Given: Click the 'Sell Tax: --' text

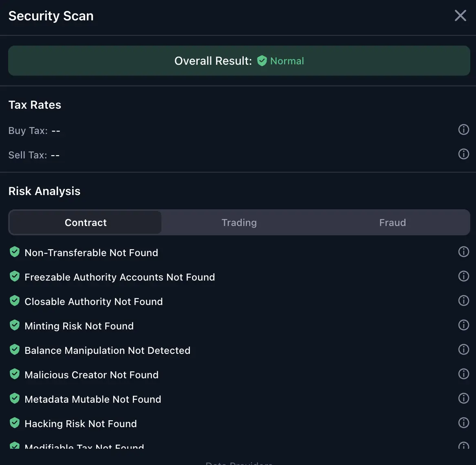Looking at the screenshot, I should 34,155.
